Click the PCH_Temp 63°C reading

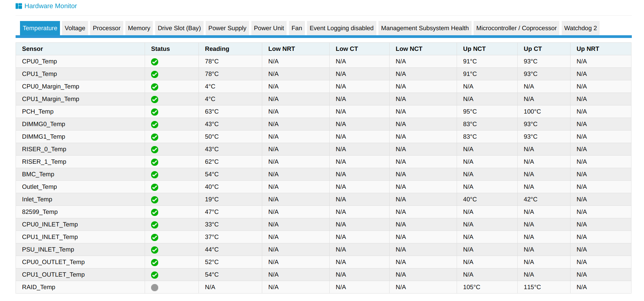coord(212,112)
